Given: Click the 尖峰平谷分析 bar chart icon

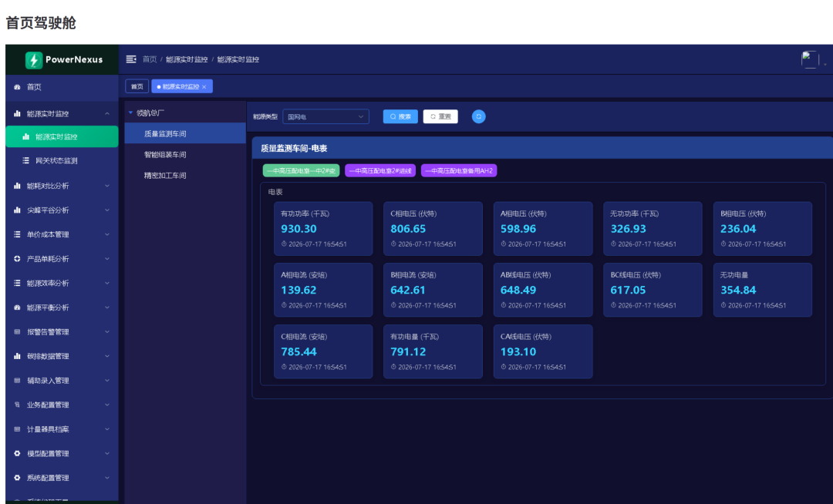Looking at the screenshot, I should point(17,210).
